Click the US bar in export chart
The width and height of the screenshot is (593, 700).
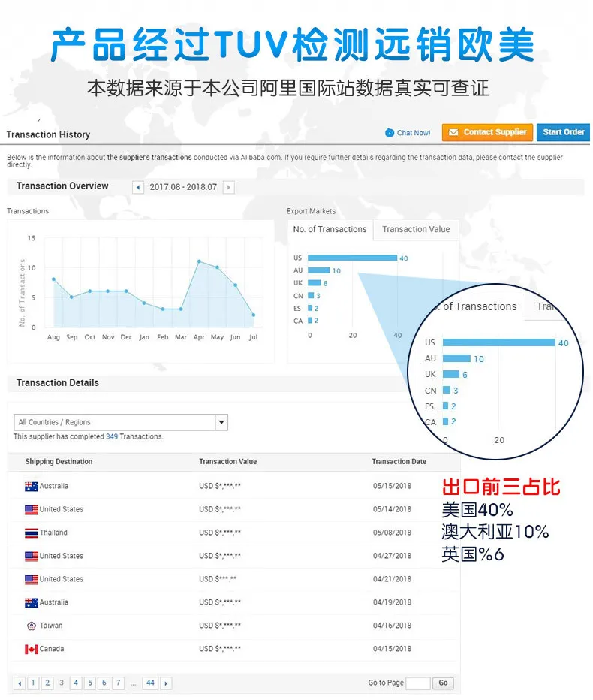352,258
